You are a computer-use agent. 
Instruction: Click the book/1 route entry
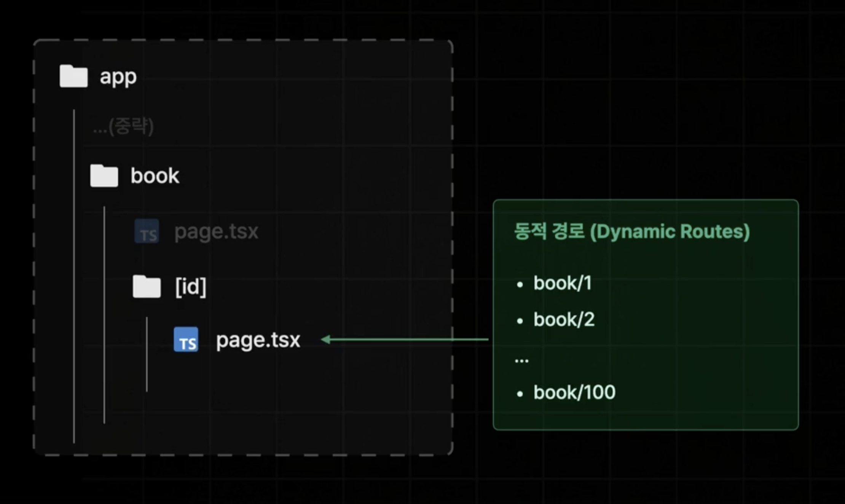[x=562, y=283]
